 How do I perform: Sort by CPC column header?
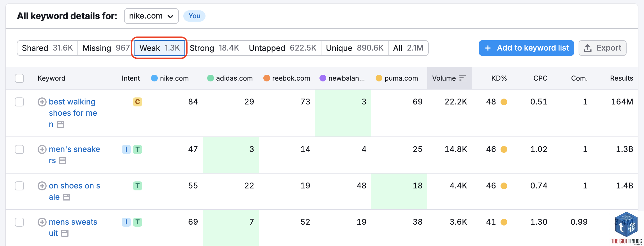(540, 78)
